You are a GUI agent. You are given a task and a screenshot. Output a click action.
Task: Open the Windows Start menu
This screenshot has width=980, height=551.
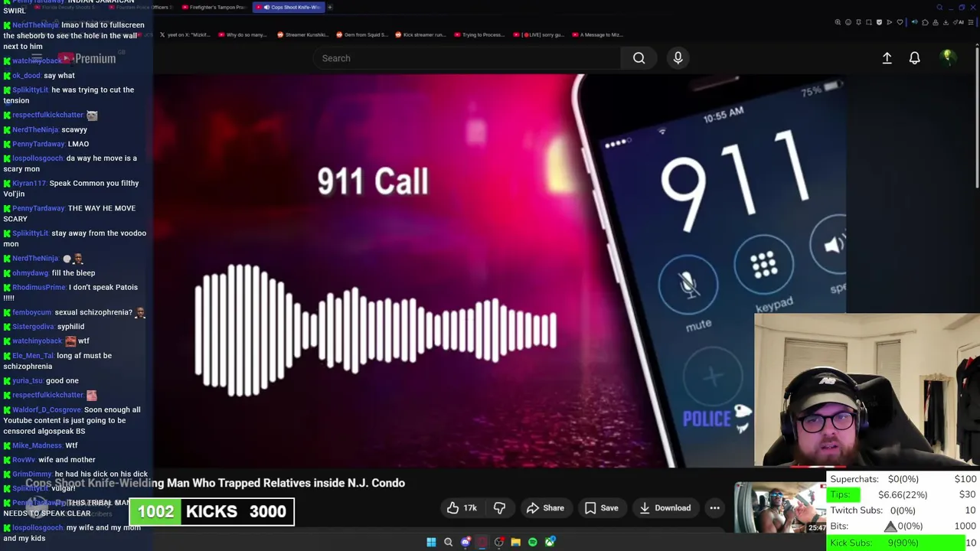coord(431,542)
